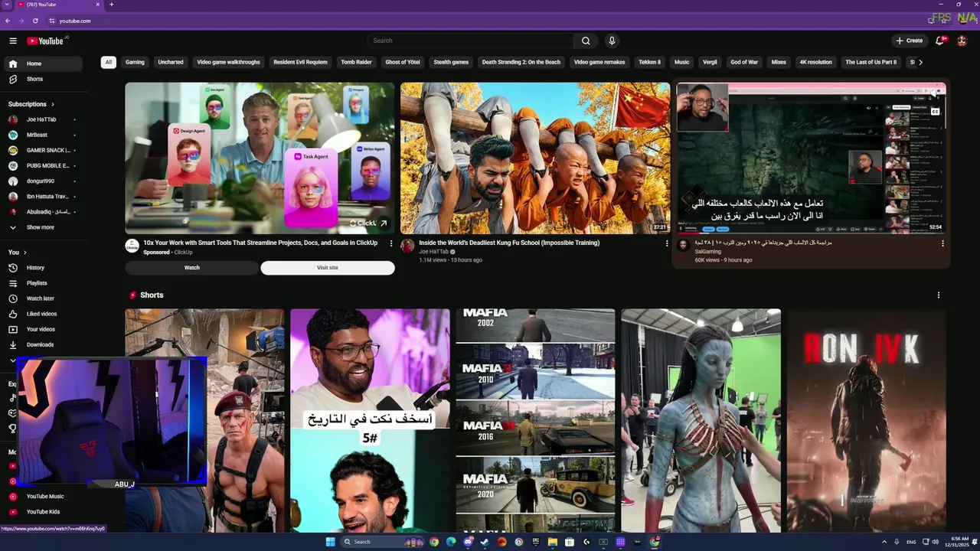Viewport: 980px width, 551px height.
Task: Click the browser address bar
Action: point(490,21)
